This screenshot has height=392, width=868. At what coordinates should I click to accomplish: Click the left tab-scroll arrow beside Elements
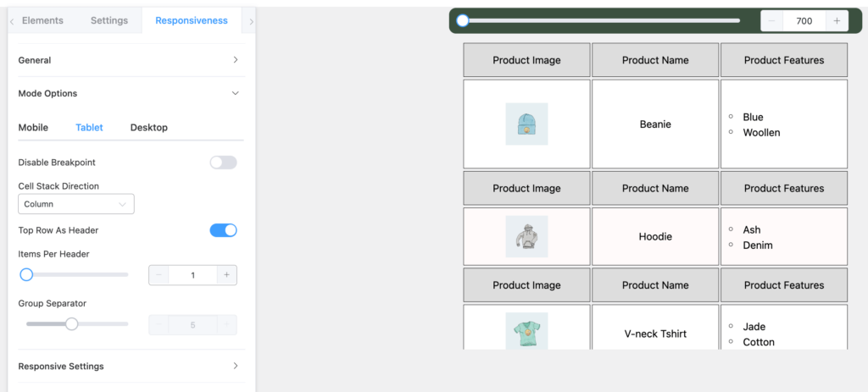pos(12,21)
